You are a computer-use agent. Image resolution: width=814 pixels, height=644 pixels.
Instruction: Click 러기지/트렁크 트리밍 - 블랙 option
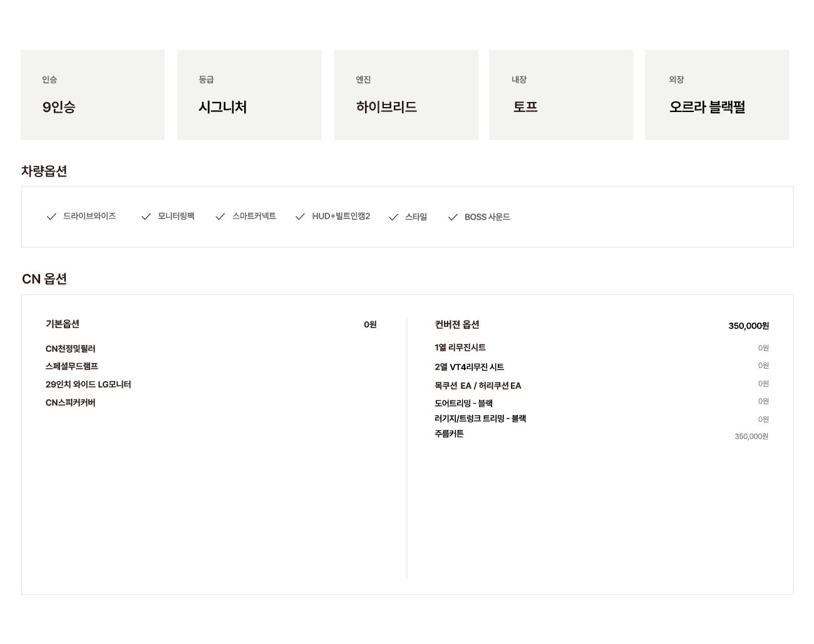(480, 418)
